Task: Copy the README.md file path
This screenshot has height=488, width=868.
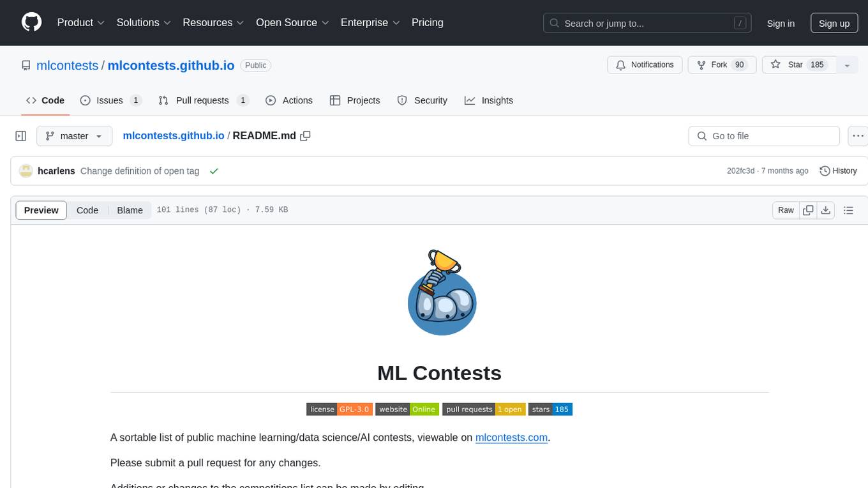Action: pos(305,135)
